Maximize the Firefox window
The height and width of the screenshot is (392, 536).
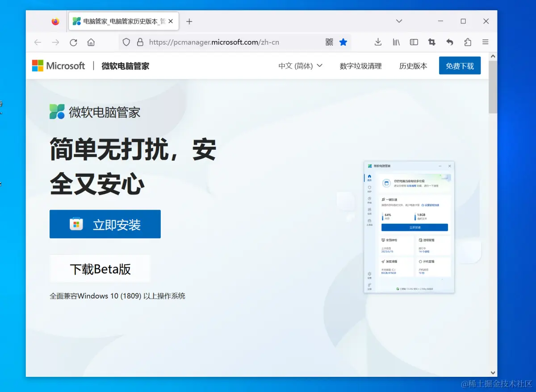click(463, 21)
